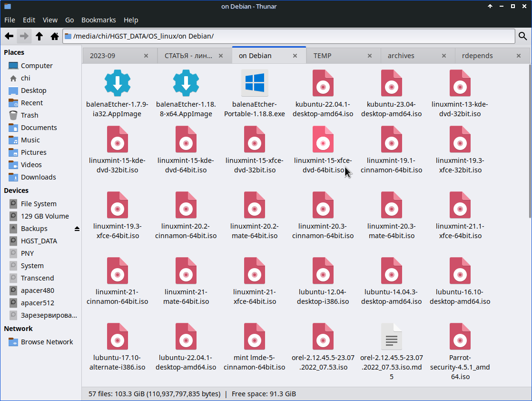
Task: Open the home folder via house icon
Action: (55, 36)
